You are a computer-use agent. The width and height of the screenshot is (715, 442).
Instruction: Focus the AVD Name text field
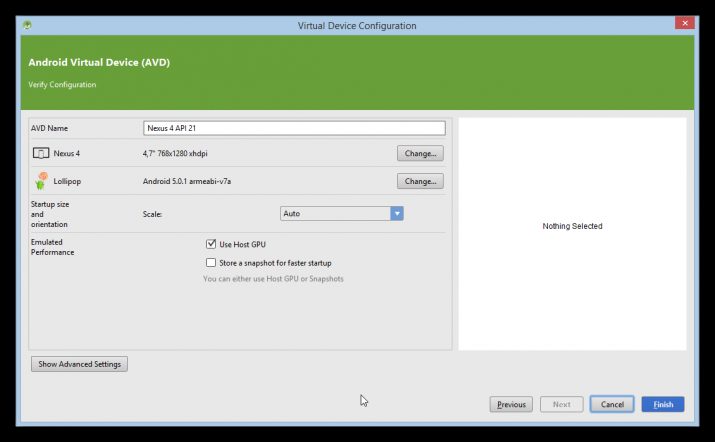pyautogui.click(x=294, y=128)
